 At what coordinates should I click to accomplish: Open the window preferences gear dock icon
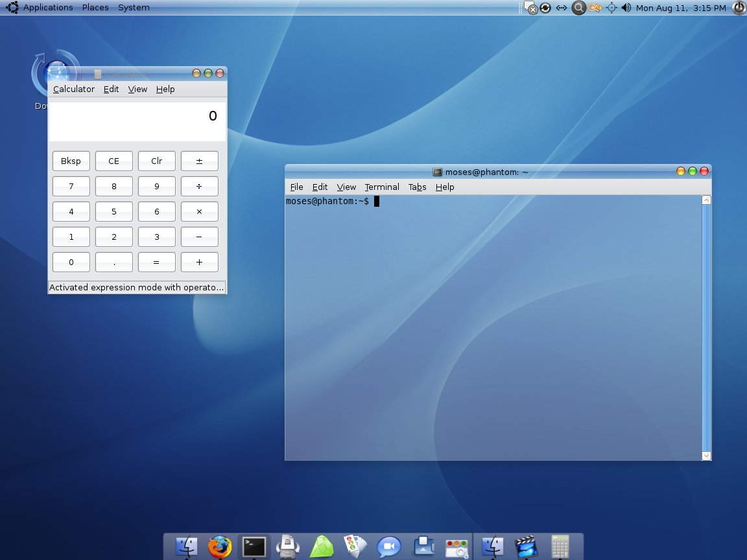(x=457, y=548)
